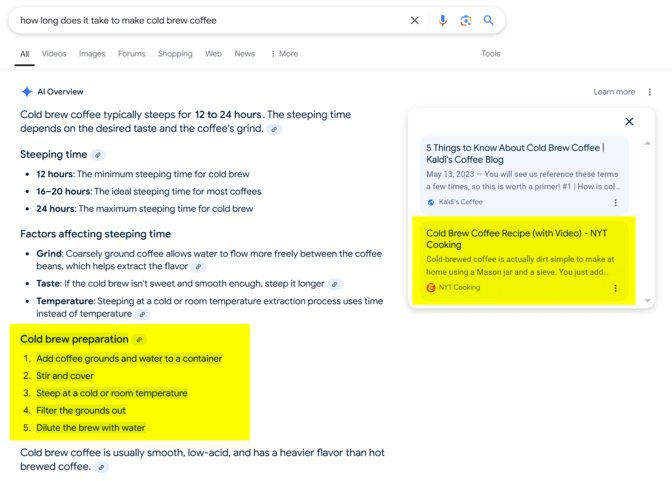Click inside the search query field
The width and height of the screenshot is (672, 481).
200,20
